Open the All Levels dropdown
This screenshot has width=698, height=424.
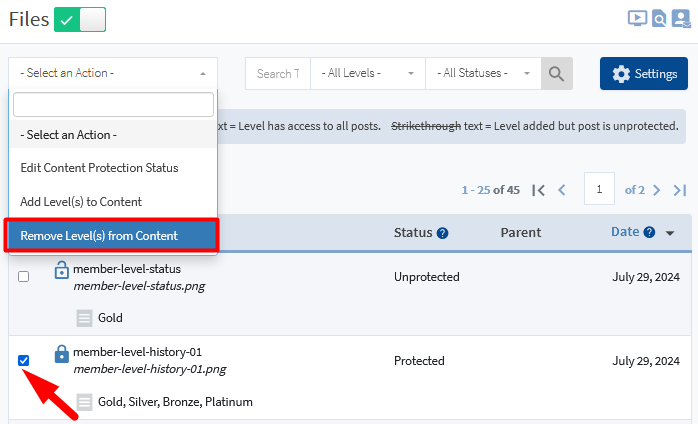(x=368, y=73)
